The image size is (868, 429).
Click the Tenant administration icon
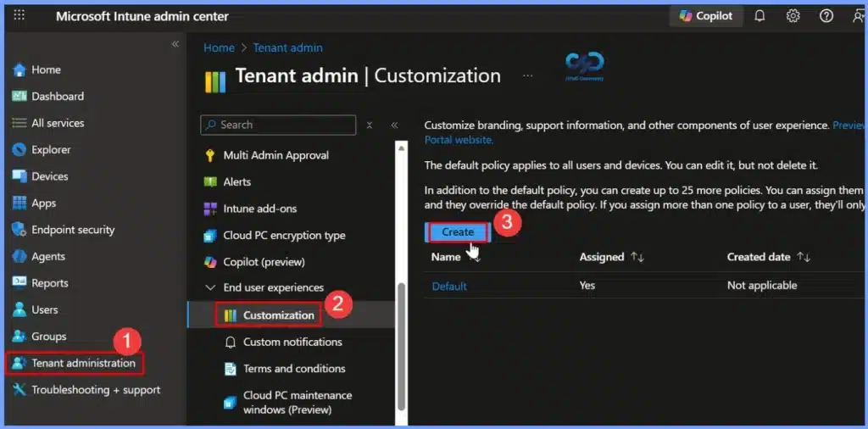[19, 363]
